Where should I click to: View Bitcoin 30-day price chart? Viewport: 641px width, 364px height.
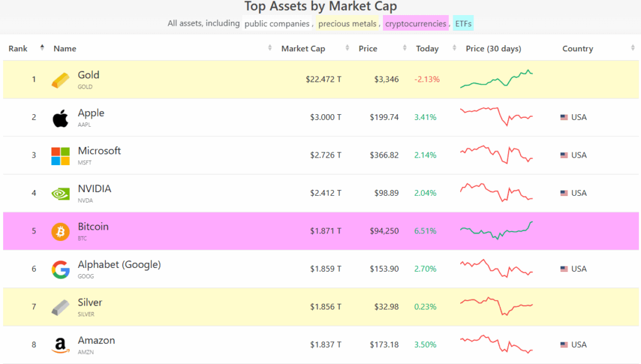click(496, 230)
